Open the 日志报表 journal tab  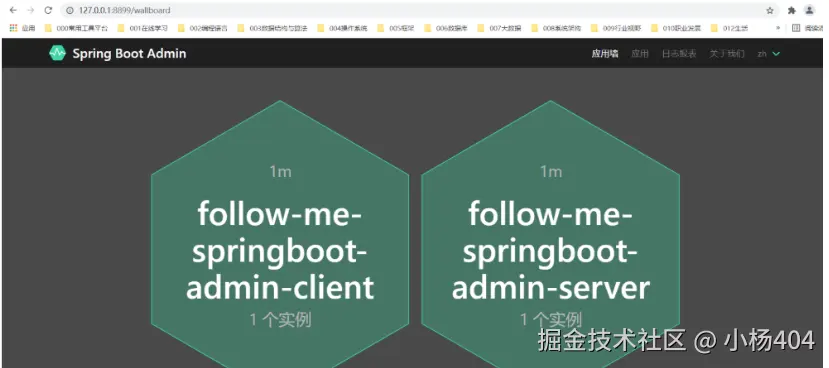[679, 53]
